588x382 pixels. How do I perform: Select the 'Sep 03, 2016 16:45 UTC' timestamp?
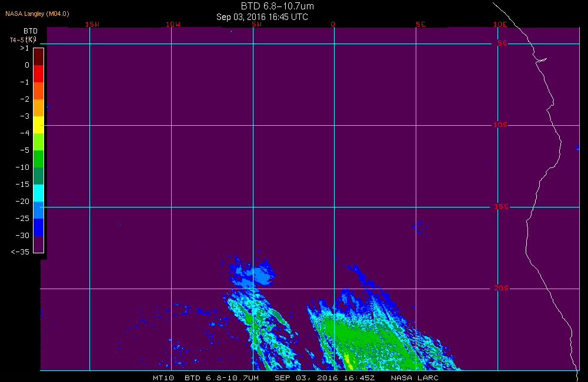point(262,17)
